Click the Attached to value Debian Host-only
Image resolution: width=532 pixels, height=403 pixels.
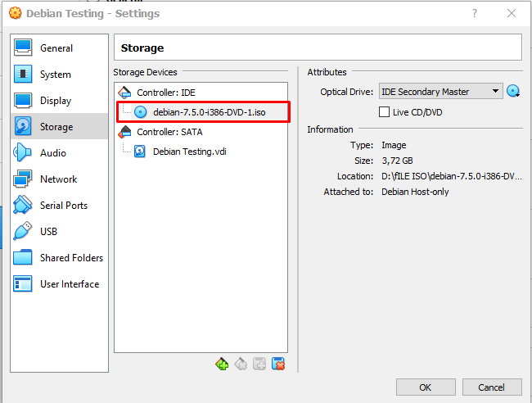tap(415, 192)
